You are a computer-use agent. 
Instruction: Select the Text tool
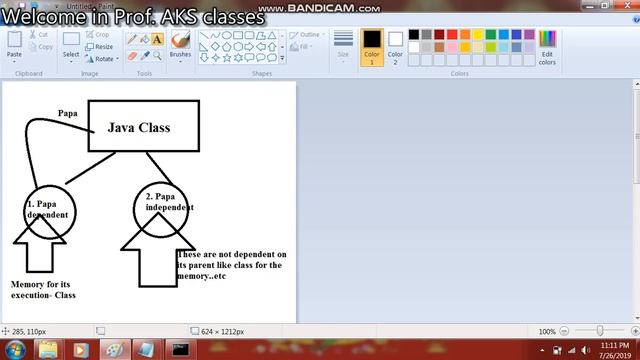157,39
